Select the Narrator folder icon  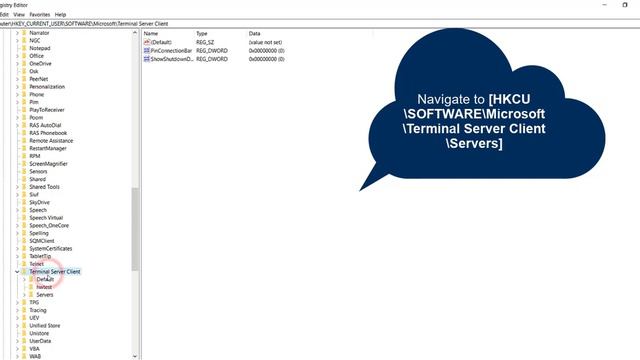[24, 33]
